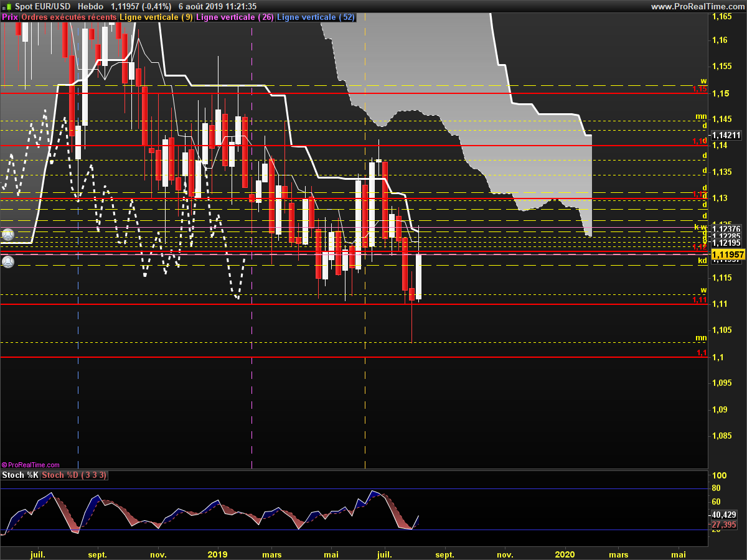The height and width of the screenshot is (560, 747).
Task: Click the kd label near the 1,117 line
Action: pos(702,261)
